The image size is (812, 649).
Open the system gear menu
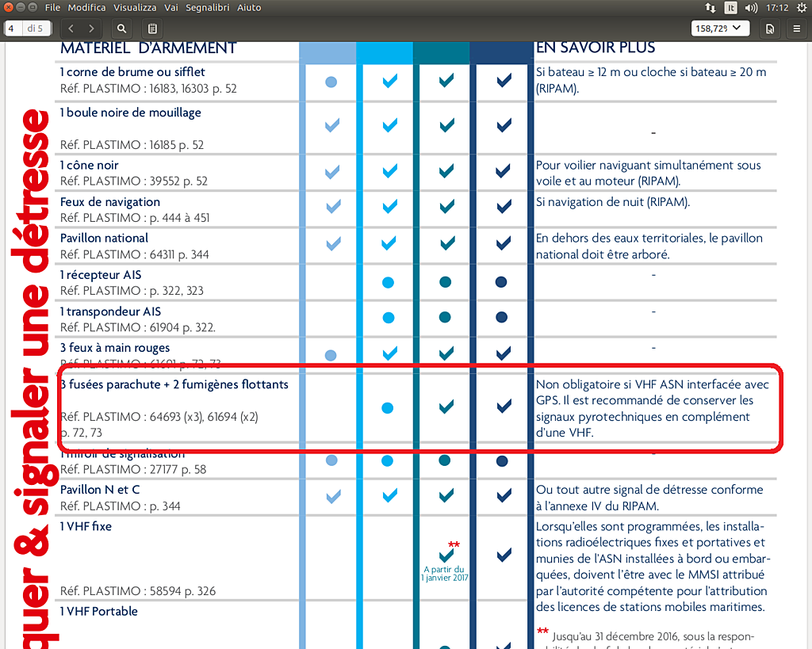pyautogui.click(x=802, y=8)
